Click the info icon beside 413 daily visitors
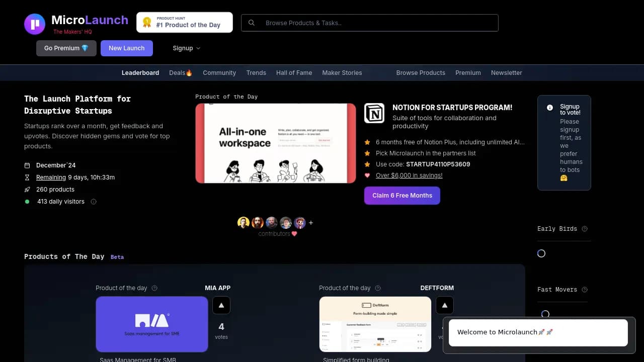The width and height of the screenshot is (644, 362). (x=94, y=202)
